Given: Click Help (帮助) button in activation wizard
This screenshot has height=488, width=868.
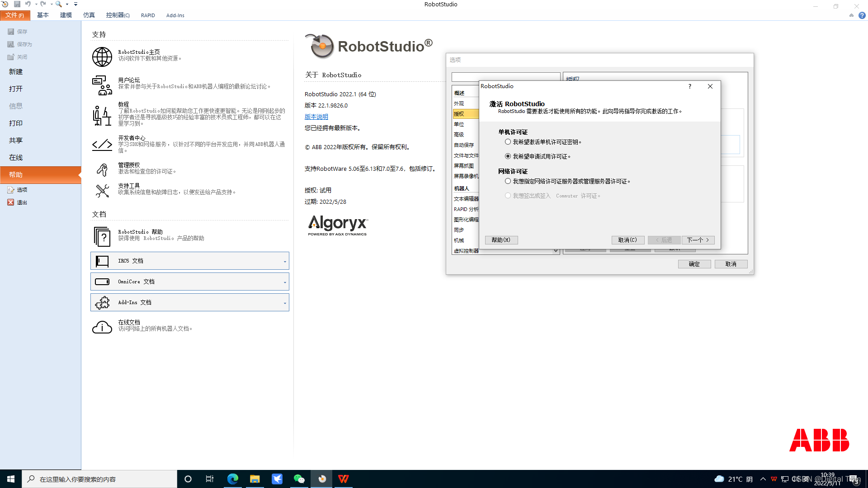Looking at the screenshot, I should [501, 240].
